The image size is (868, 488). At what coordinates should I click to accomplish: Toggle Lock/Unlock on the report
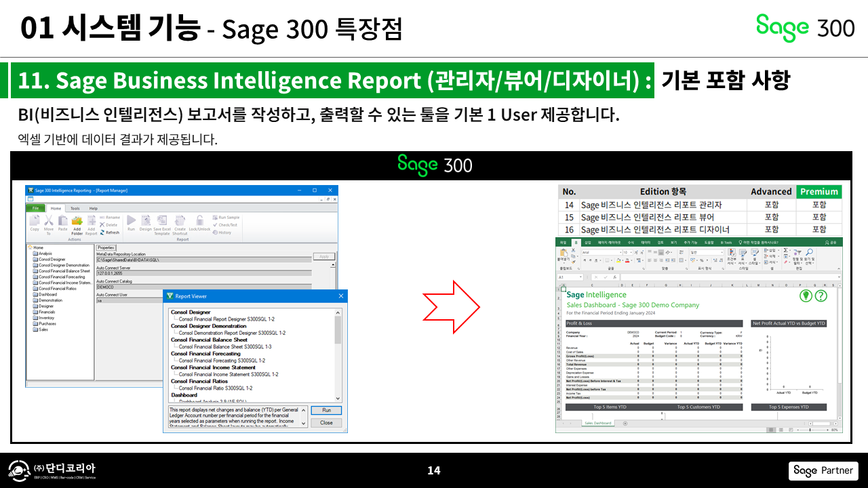click(199, 223)
